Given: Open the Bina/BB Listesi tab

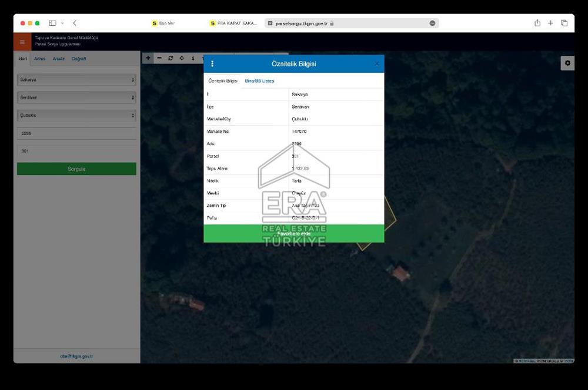Looking at the screenshot, I should [259, 80].
